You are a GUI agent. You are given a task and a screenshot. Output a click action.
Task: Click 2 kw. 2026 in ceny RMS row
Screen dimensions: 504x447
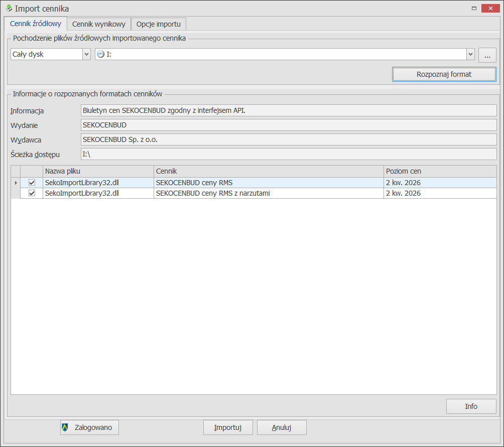click(x=440, y=183)
